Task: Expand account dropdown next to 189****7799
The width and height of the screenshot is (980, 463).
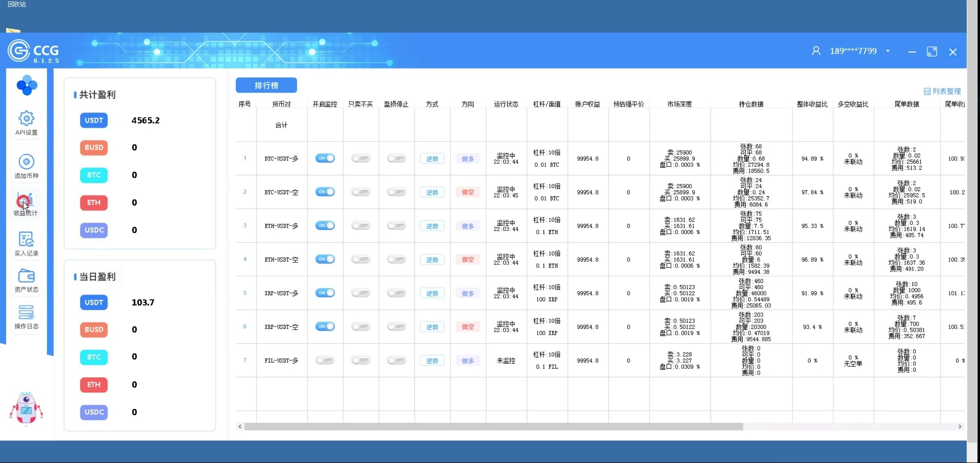Action: point(888,51)
